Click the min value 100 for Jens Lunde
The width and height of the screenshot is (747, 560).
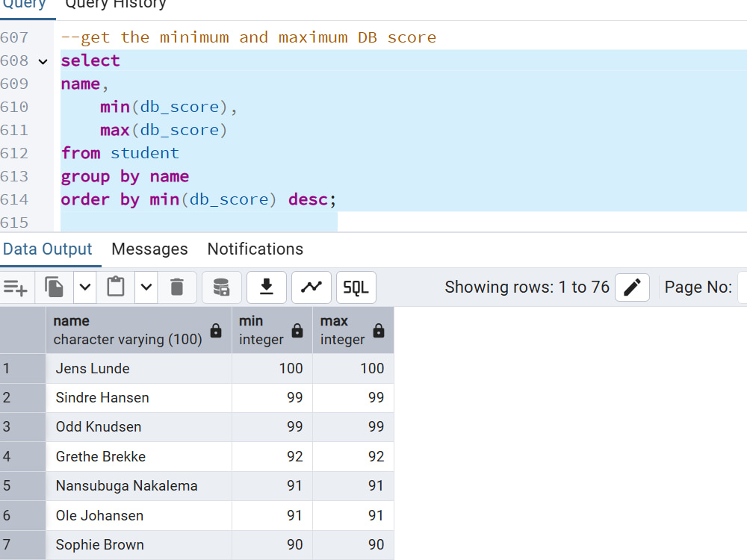pyautogui.click(x=272, y=369)
